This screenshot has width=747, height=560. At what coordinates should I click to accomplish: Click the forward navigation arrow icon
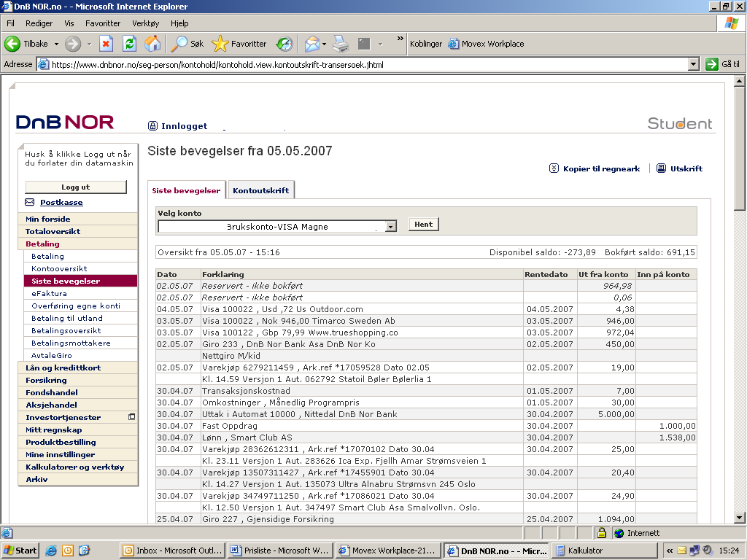tap(73, 44)
